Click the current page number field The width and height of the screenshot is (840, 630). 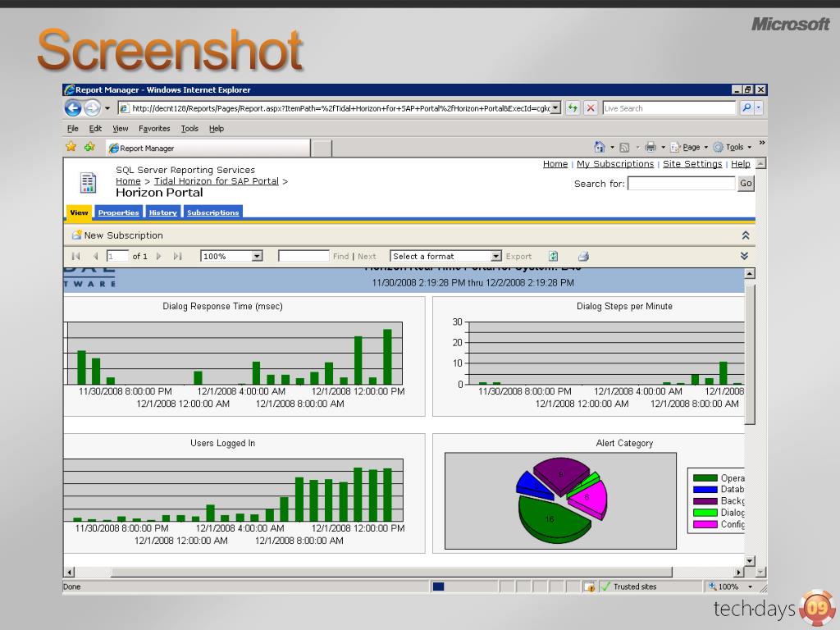point(117,256)
